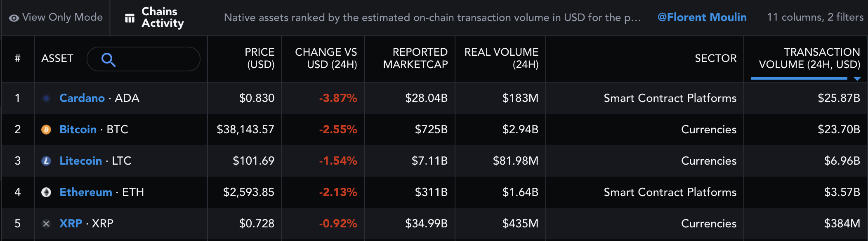Image resolution: width=868 pixels, height=241 pixels.
Task: Click the View Only Mode eye icon
Action: [x=14, y=17]
